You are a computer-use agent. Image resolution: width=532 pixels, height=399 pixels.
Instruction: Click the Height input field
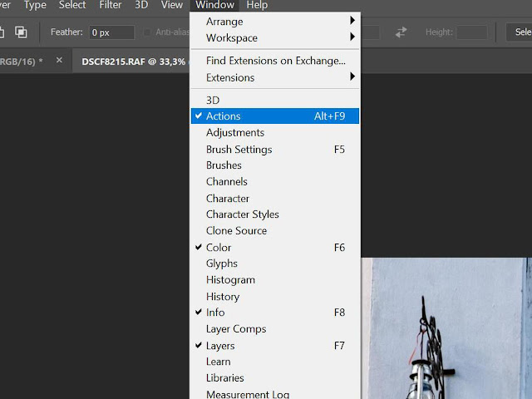(x=472, y=32)
